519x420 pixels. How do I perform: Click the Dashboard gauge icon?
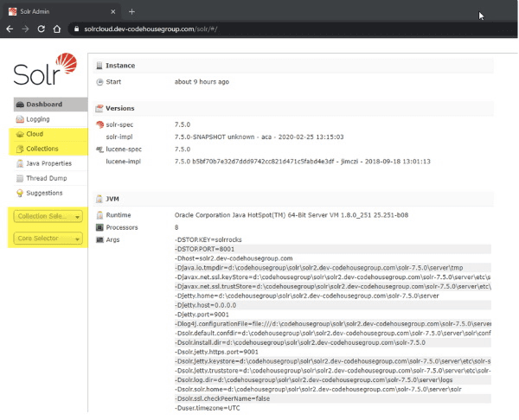click(x=20, y=105)
